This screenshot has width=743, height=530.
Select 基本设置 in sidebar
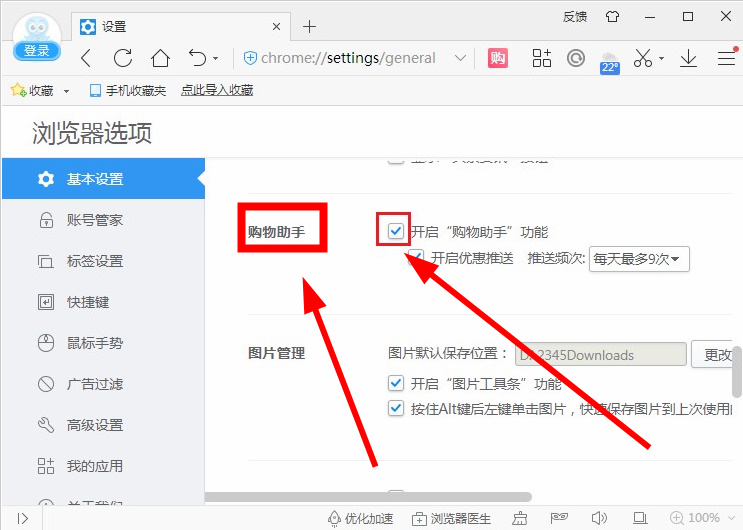click(x=103, y=179)
